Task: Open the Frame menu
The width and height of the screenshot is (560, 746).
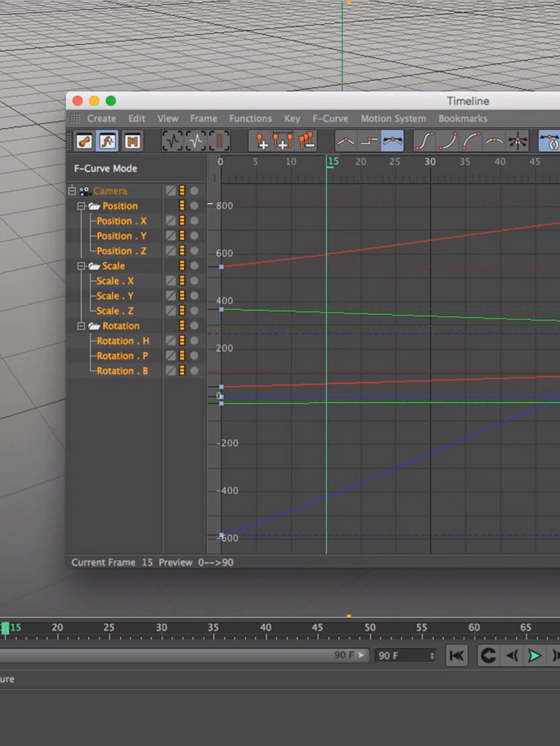Action: point(204,118)
